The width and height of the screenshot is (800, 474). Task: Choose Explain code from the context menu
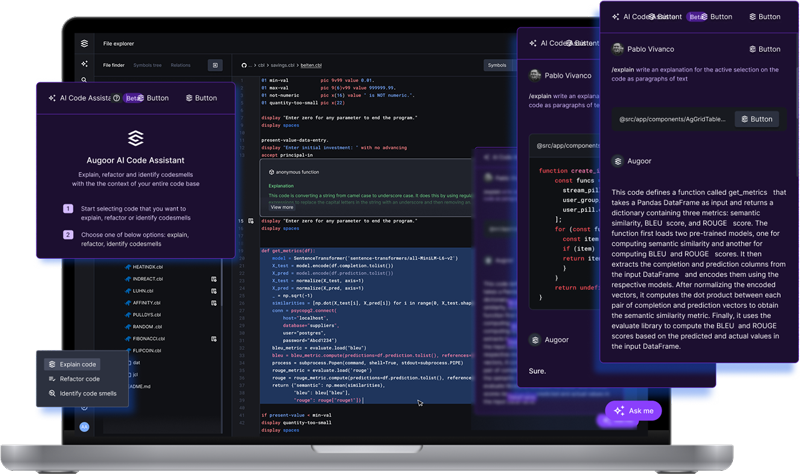tap(72, 364)
